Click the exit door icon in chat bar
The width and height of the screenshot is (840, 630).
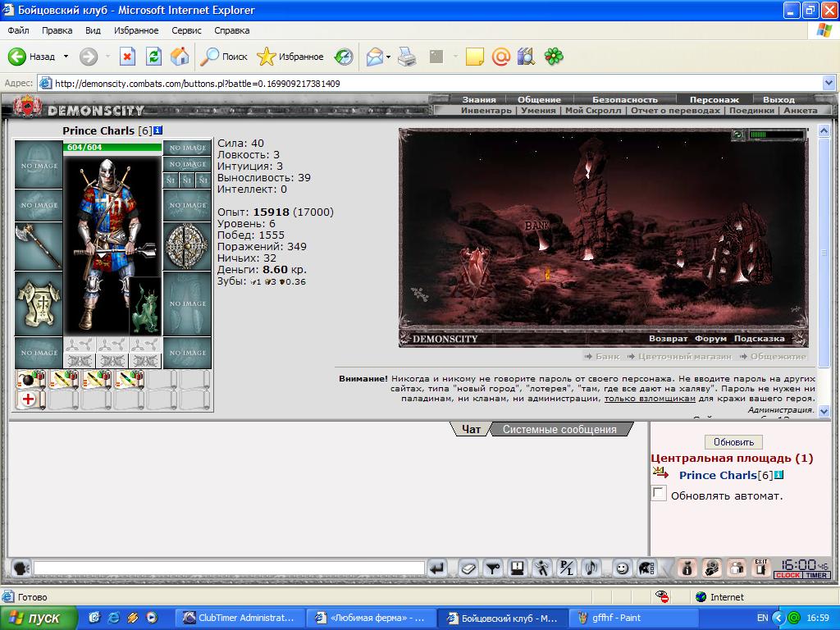coord(760,568)
